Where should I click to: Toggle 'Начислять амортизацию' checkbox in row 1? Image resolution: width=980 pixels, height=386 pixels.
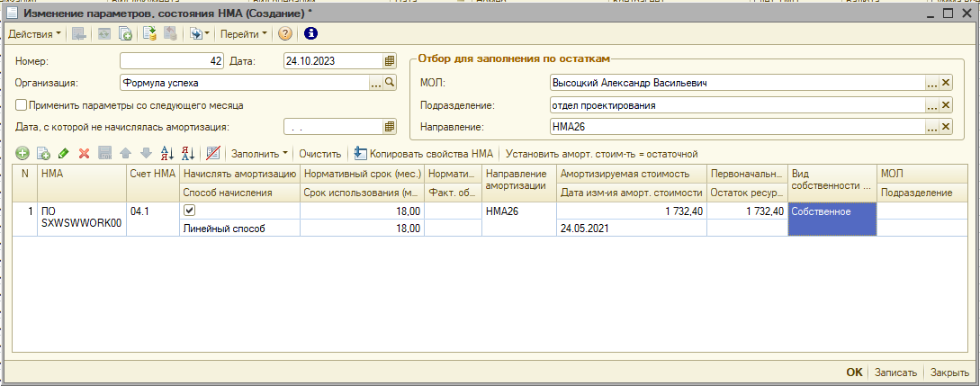click(x=189, y=210)
